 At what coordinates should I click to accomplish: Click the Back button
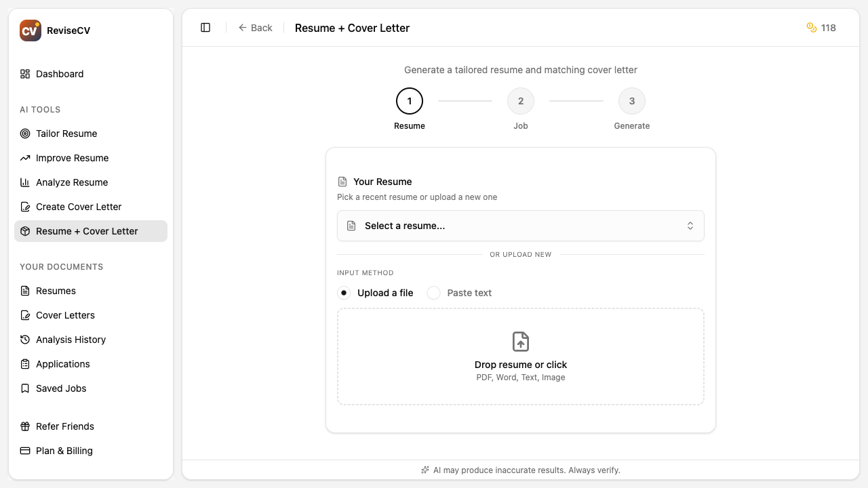[256, 28]
